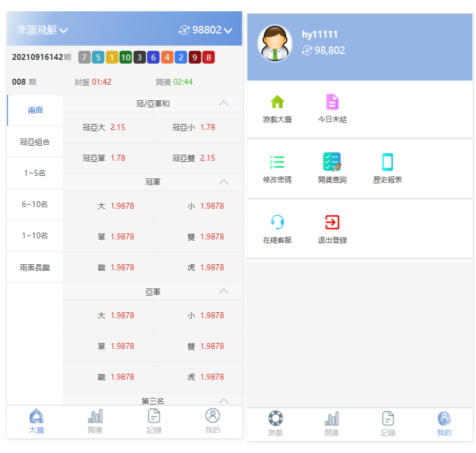The height and width of the screenshot is (453, 476).
Task: Open 歷史報表 phone icon
Action: pyautogui.click(x=387, y=162)
